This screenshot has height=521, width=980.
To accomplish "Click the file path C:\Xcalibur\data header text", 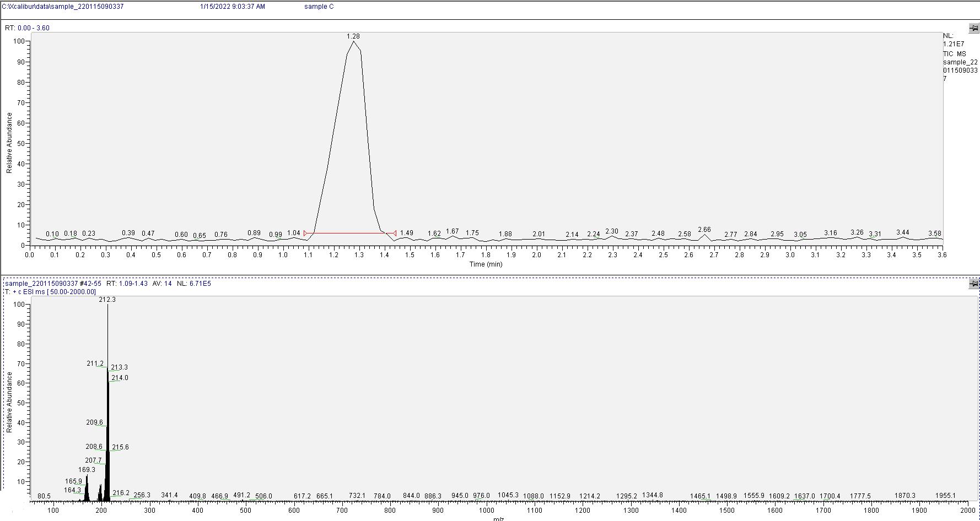I will tap(63, 7).
